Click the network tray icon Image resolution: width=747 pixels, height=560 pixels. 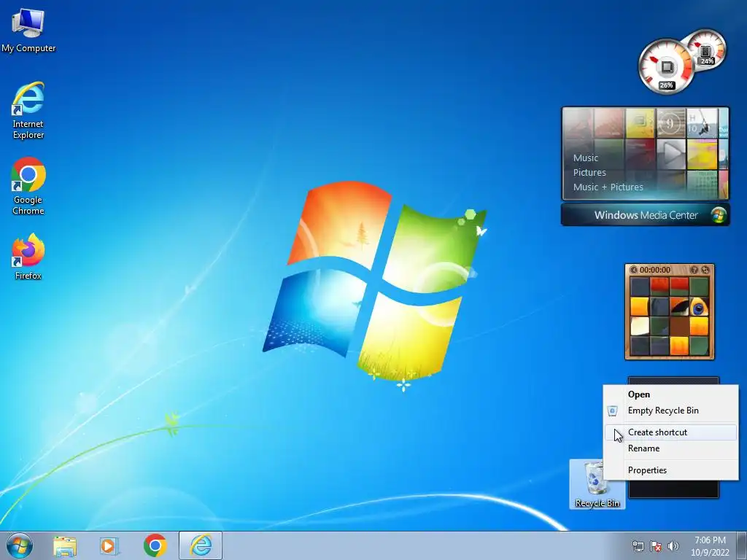(x=638, y=547)
